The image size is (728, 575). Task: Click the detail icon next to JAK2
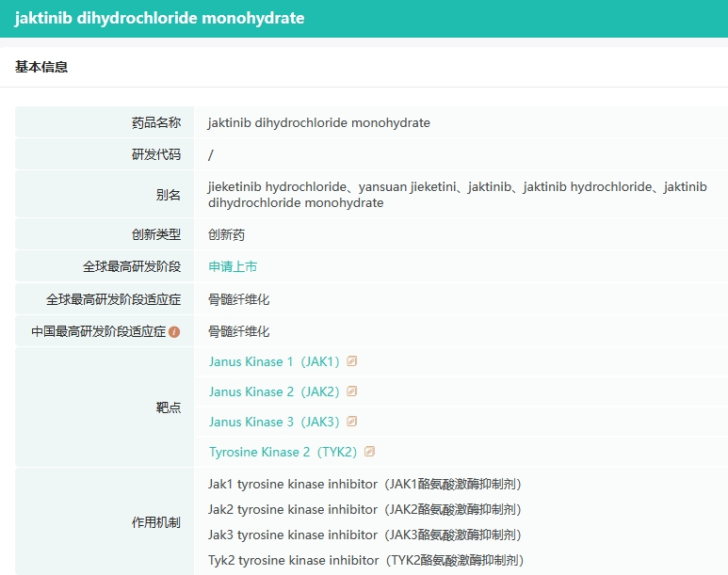click(352, 391)
